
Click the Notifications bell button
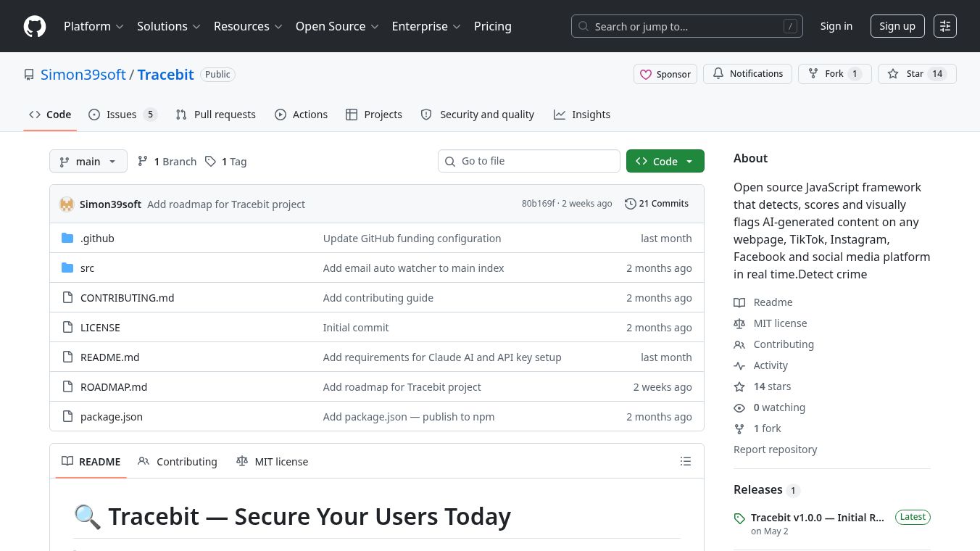748,74
